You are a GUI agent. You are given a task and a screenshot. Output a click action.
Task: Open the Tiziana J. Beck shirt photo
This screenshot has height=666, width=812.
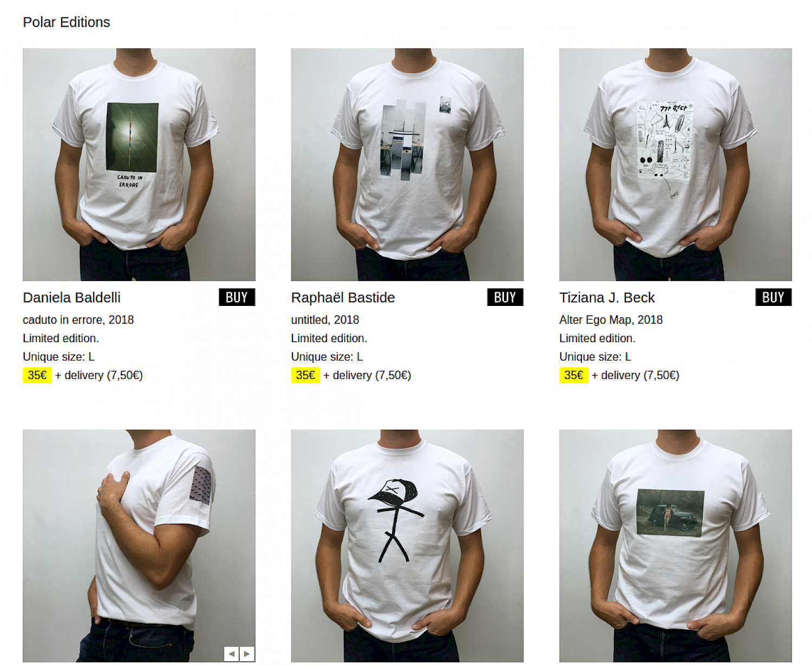tap(676, 165)
